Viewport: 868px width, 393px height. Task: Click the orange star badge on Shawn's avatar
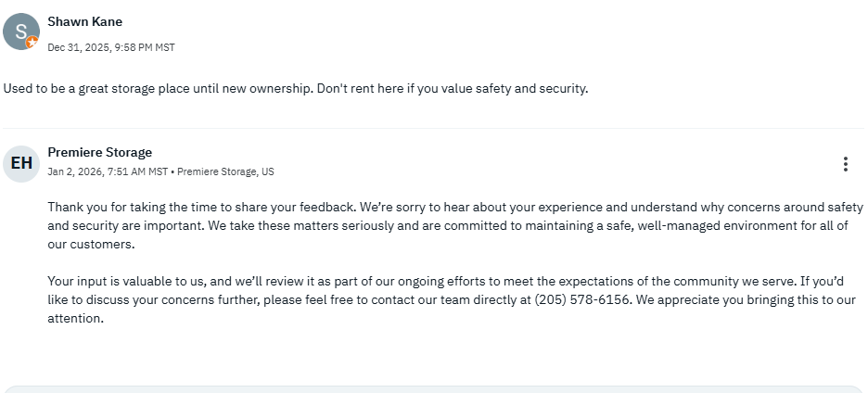(x=32, y=43)
